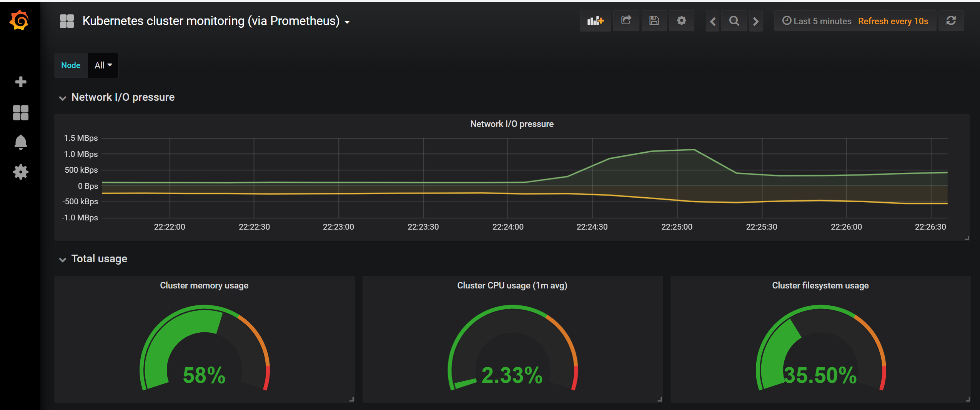Click the 0 Bps y-axis label

(x=88, y=186)
